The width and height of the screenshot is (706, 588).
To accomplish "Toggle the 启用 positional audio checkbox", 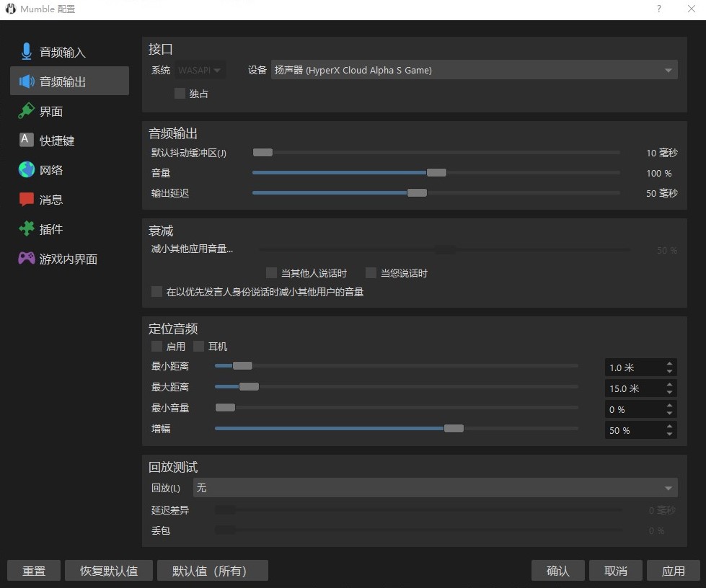I will tap(157, 347).
